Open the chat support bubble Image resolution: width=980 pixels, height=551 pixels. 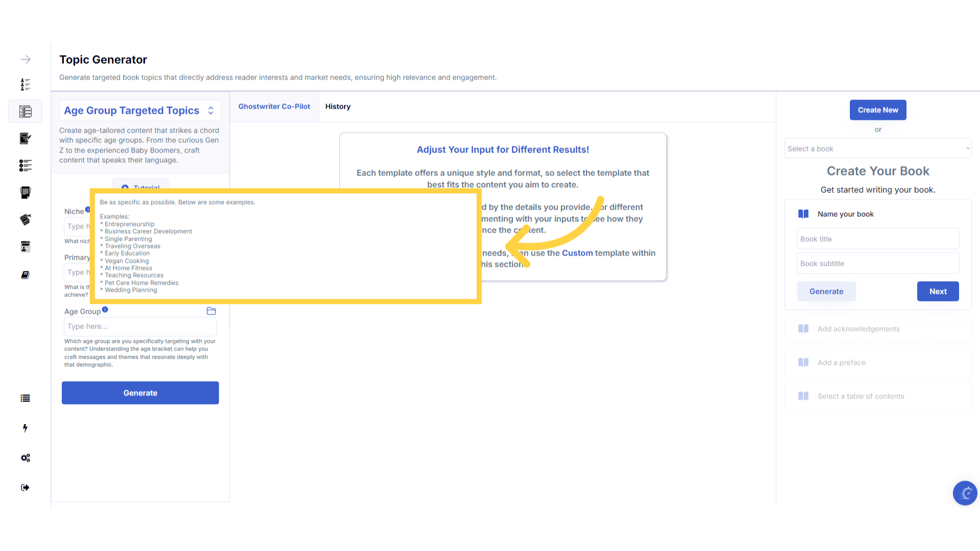[965, 493]
